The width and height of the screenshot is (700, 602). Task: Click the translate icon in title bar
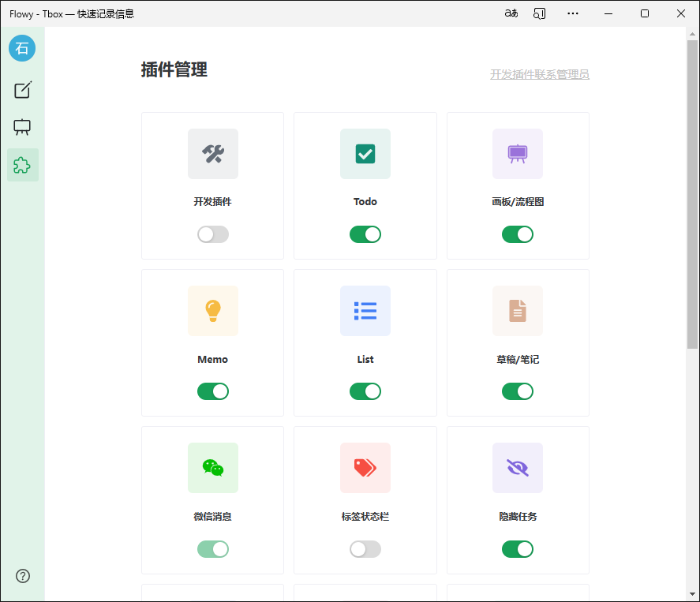click(511, 13)
